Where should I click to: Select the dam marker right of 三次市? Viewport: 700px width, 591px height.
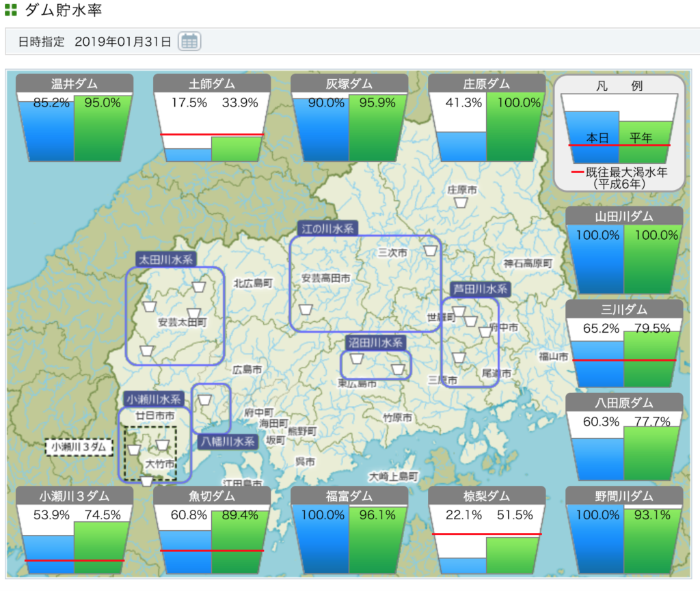(x=430, y=251)
